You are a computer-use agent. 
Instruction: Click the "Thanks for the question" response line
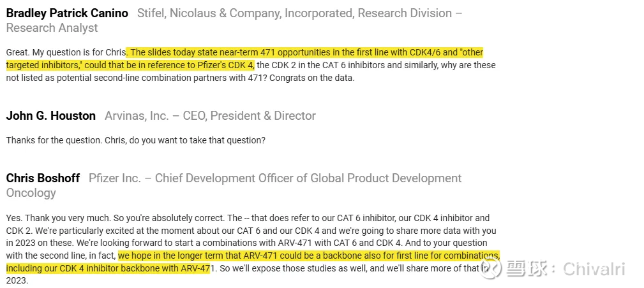pos(135,140)
